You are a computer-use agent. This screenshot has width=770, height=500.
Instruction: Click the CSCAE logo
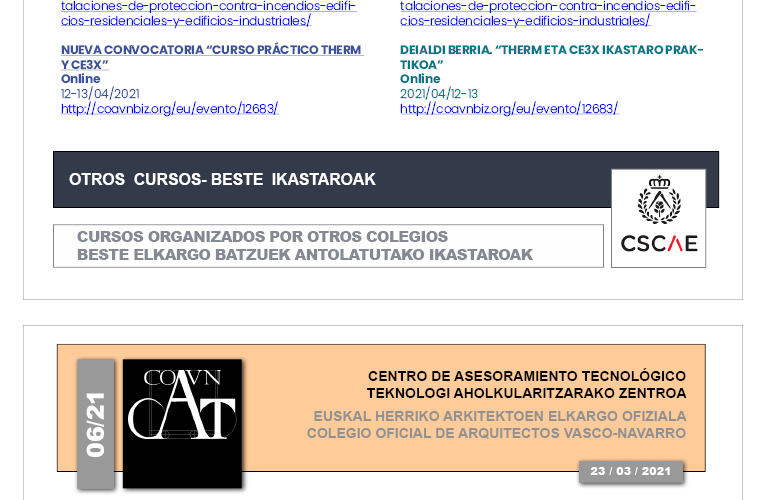659,219
